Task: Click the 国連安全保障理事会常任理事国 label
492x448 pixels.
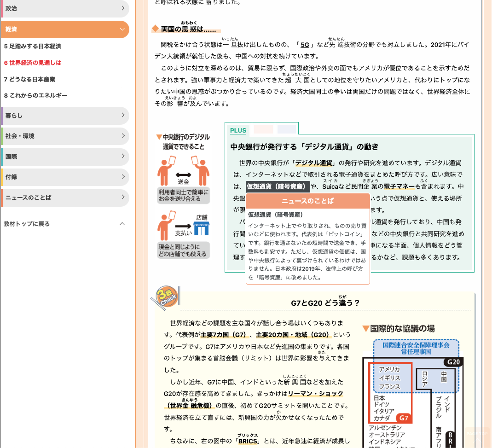Action: point(416,348)
